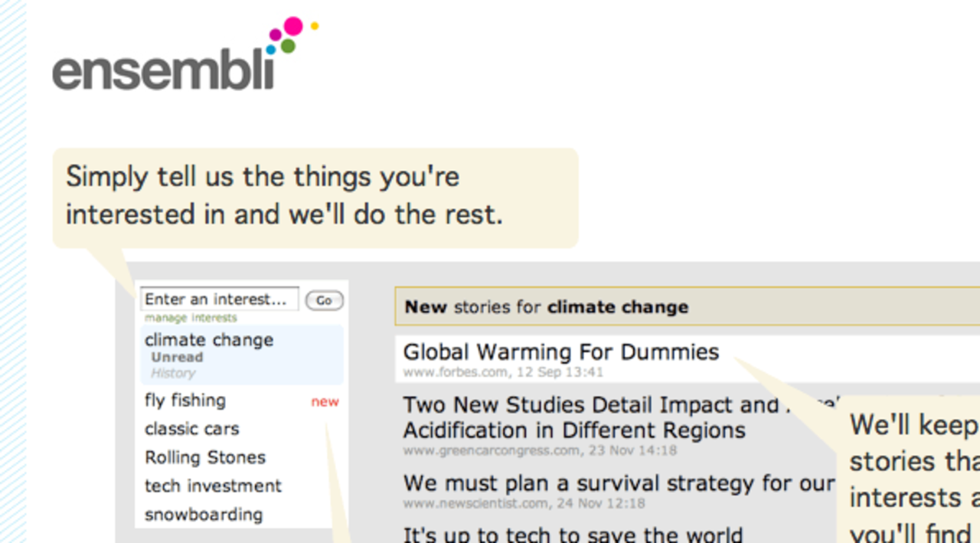980x543 pixels.
Task: Select the classic cars interest
Action: pyautogui.click(x=192, y=429)
